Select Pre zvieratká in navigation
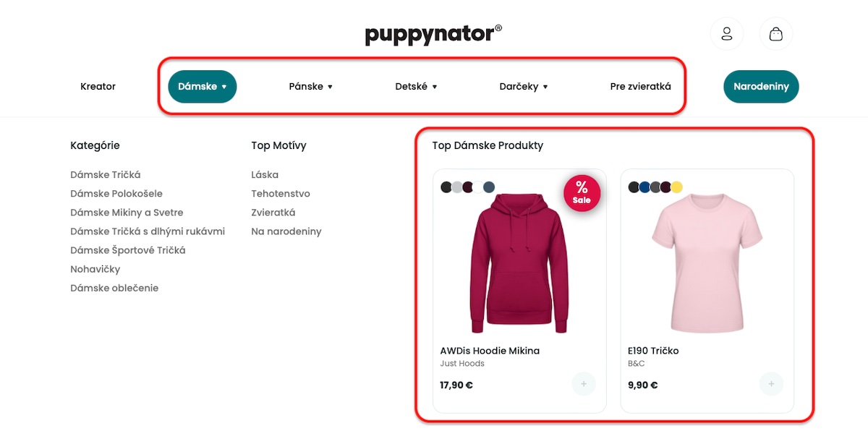The image size is (868, 431). (640, 87)
